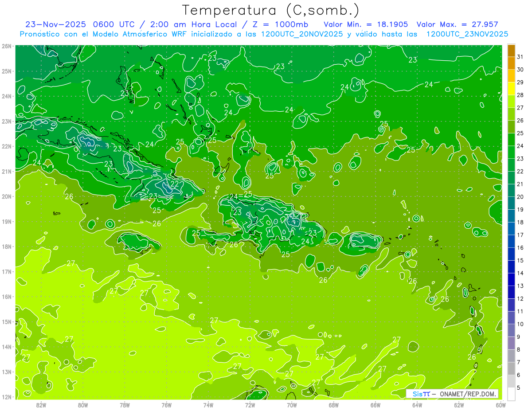
Task: Click the colorbar label "29"
Action: [x=520, y=82]
